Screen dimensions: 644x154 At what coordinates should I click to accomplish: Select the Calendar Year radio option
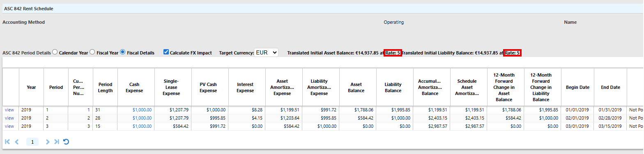(55, 52)
